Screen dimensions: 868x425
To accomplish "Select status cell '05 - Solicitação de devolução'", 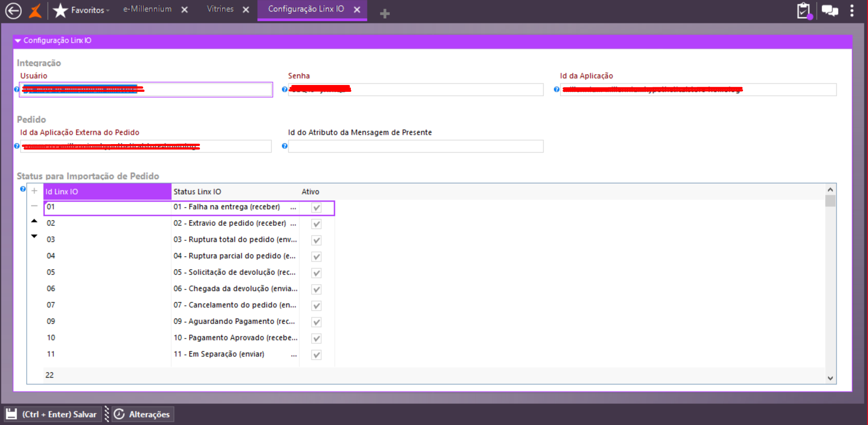I will click(235, 273).
